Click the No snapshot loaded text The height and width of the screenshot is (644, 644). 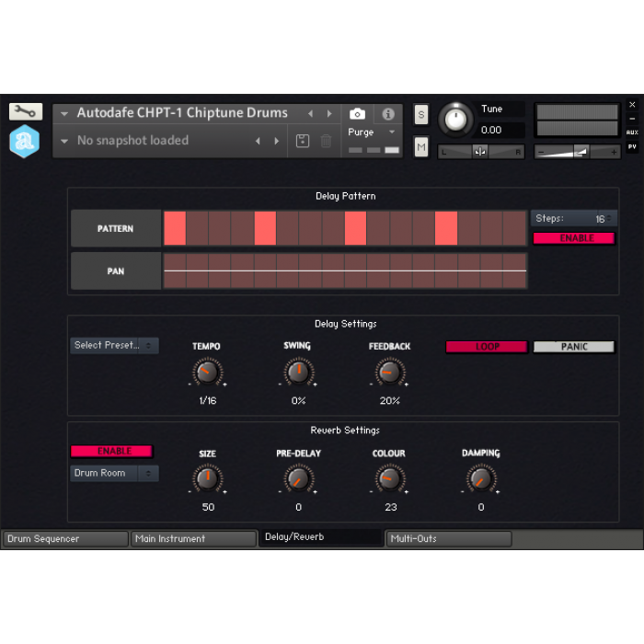pyautogui.click(x=132, y=141)
